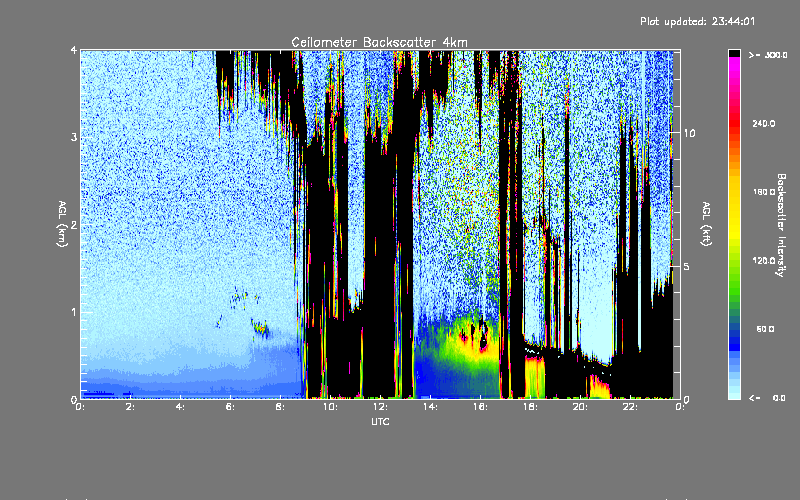This screenshot has height=500, width=800.
Task: Select the 'UTC' x-axis label
Action: pyautogui.click(x=380, y=421)
